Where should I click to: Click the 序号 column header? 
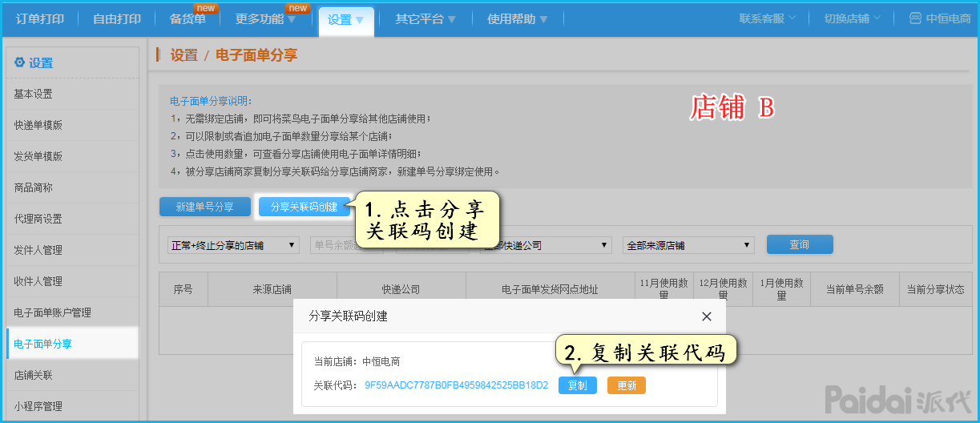(x=183, y=289)
